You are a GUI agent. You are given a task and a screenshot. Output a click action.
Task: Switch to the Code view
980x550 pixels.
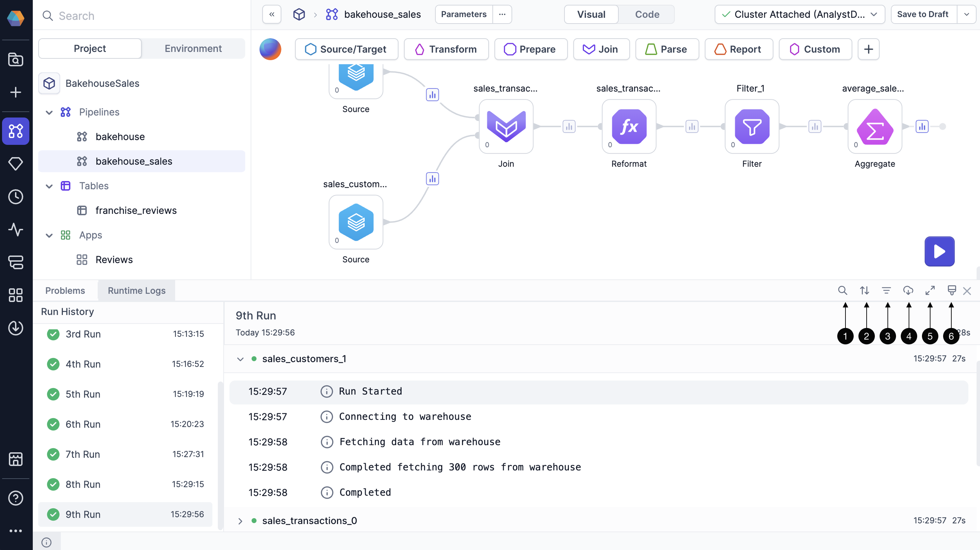click(647, 14)
